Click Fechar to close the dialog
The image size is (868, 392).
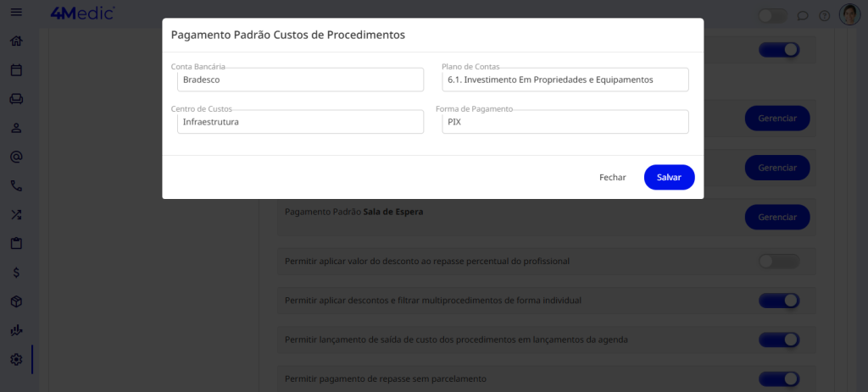coord(612,178)
